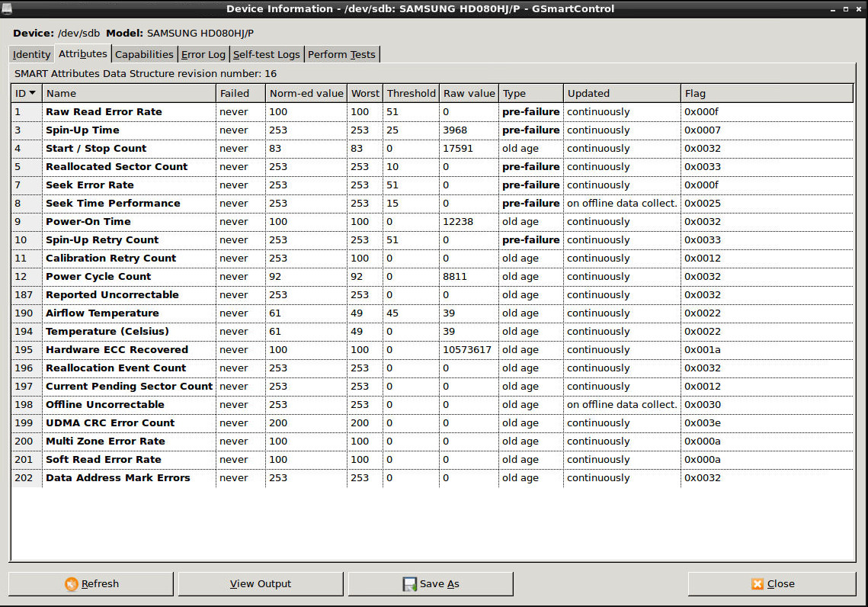Sort by Raw value column header
This screenshot has height=607, width=868.
[469, 93]
